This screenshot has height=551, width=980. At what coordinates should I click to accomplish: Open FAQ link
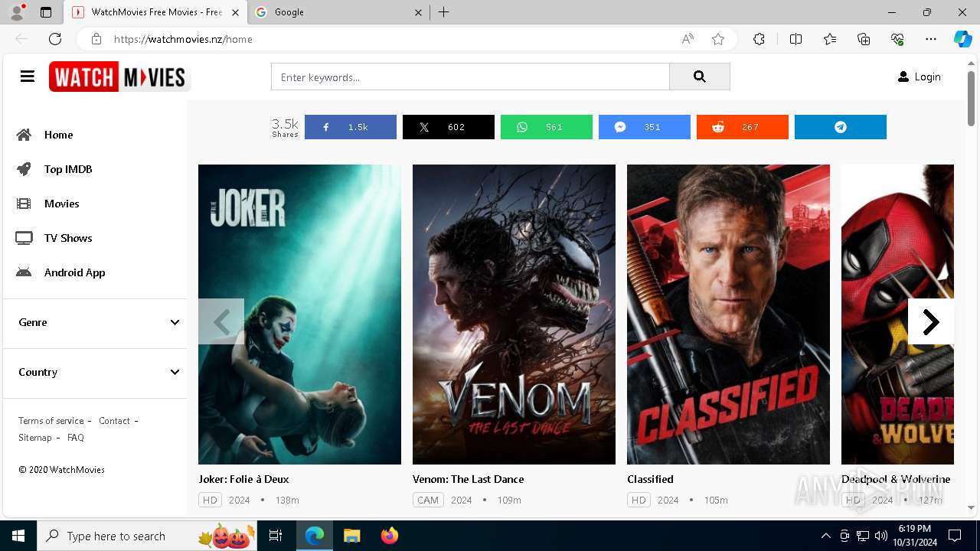(76, 438)
